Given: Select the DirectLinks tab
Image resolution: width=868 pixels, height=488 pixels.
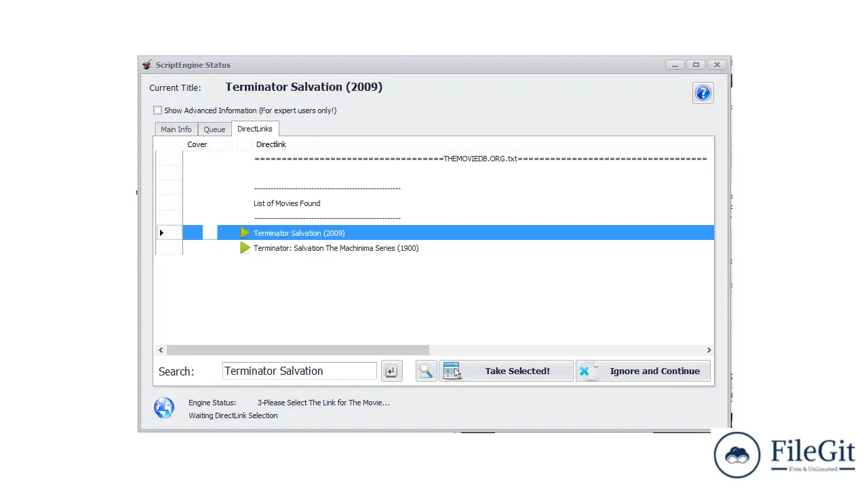Looking at the screenshot, I should (x=255, y=129).
